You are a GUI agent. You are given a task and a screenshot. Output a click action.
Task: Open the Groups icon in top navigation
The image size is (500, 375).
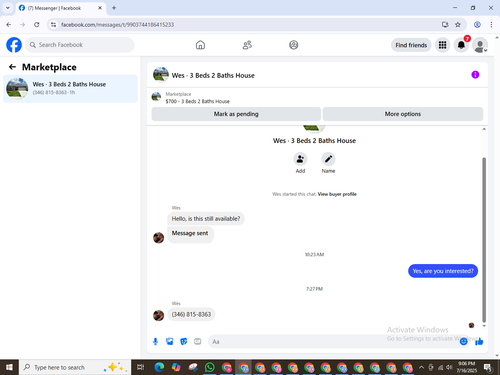point(294,45)
